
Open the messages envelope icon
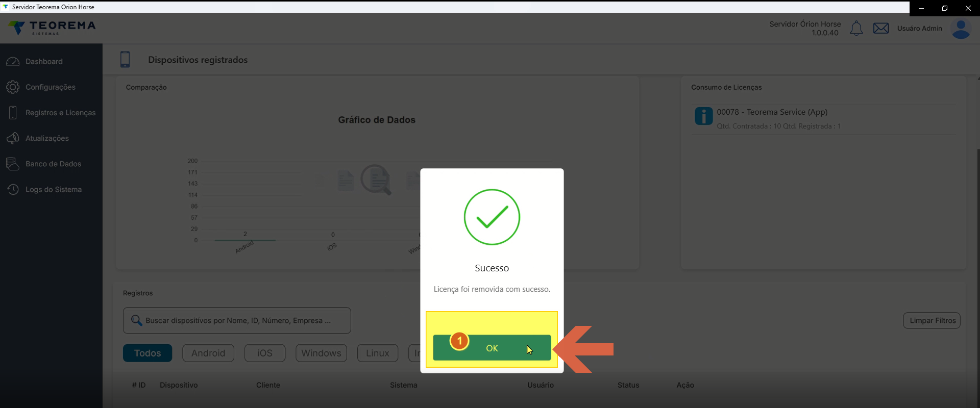(x=881, y=29)
